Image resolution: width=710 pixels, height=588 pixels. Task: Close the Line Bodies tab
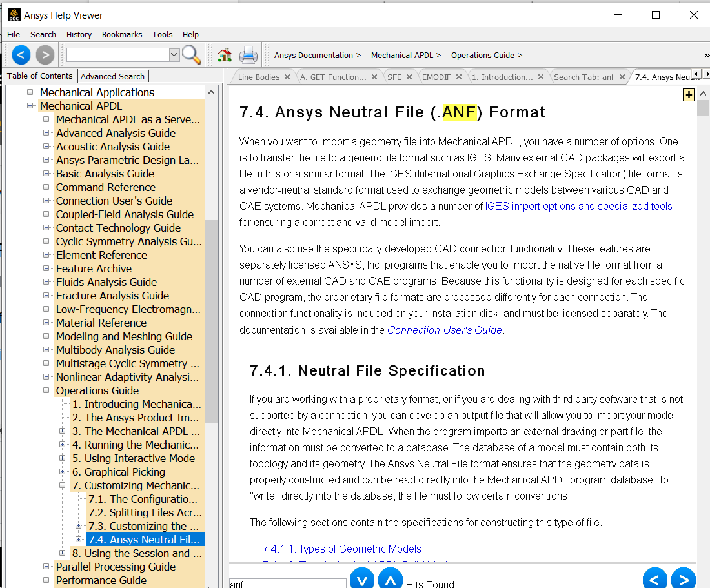pos(288,77)
